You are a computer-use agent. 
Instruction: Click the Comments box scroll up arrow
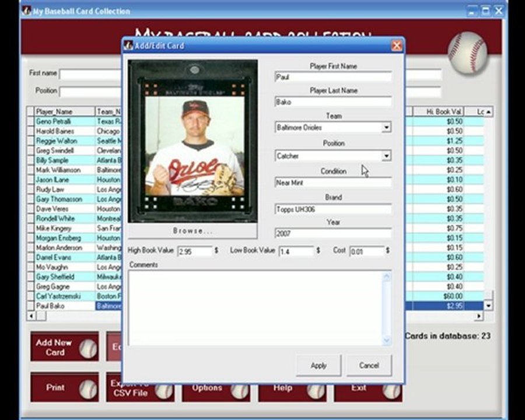point(387,276)
